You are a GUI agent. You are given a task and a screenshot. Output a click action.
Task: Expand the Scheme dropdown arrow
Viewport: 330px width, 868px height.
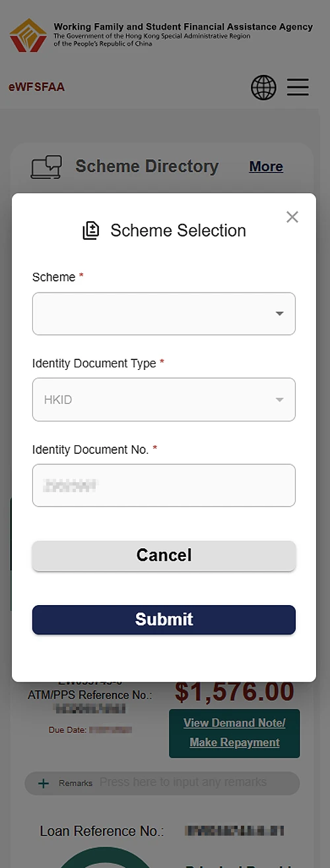pos(280,314)
